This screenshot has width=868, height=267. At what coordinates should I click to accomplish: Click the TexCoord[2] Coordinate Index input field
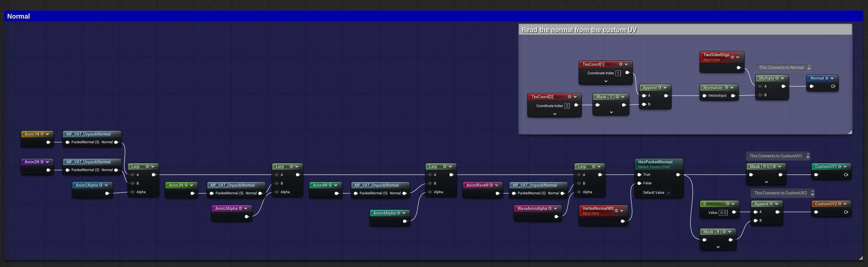567,106
